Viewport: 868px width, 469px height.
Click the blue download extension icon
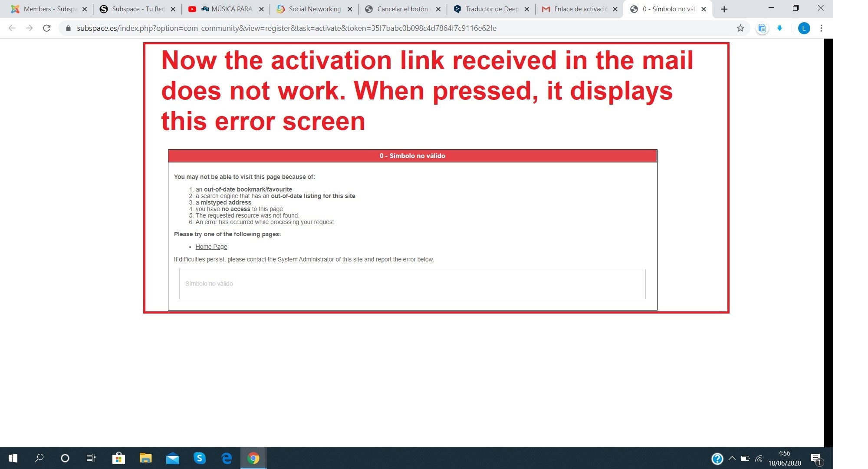pos(779,28)
